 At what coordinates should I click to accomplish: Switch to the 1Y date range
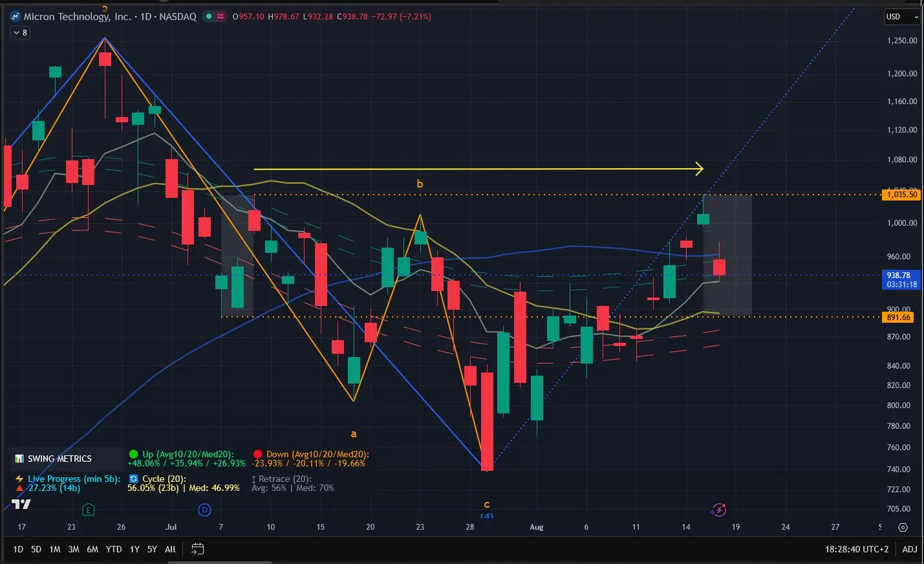tap(134, 549)
